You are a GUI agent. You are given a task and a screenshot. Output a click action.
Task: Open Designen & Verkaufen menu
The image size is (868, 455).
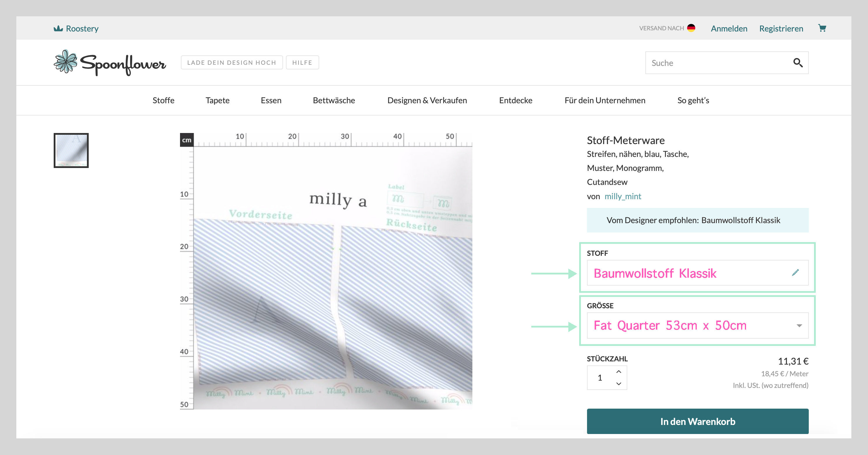click(427, 100)
